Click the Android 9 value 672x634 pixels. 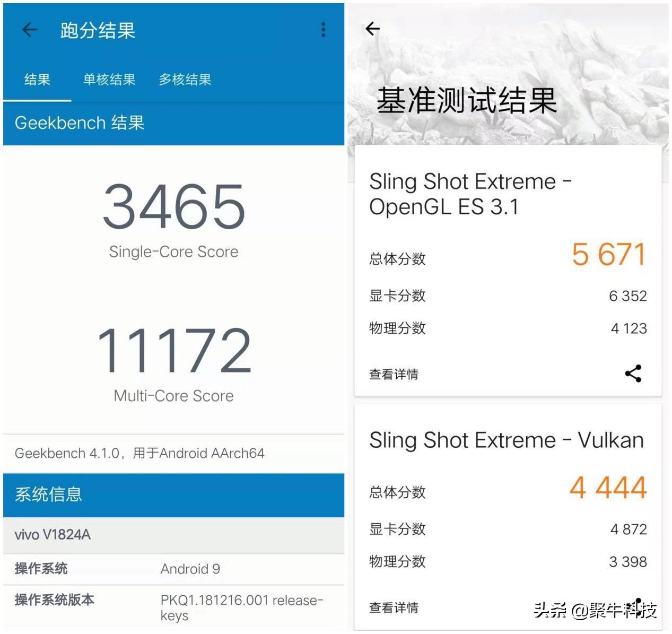[190, 569]
